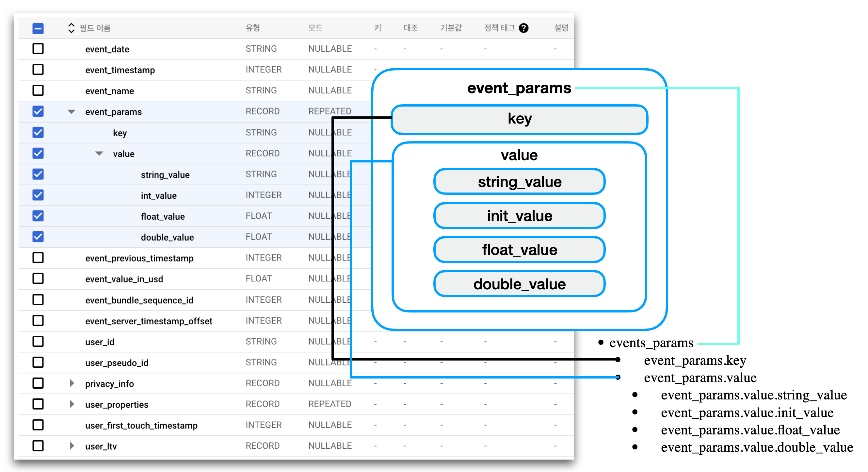Check the event_bundle_sequence_id row checkbox
868x472 pixels.
tap(38, 300)
